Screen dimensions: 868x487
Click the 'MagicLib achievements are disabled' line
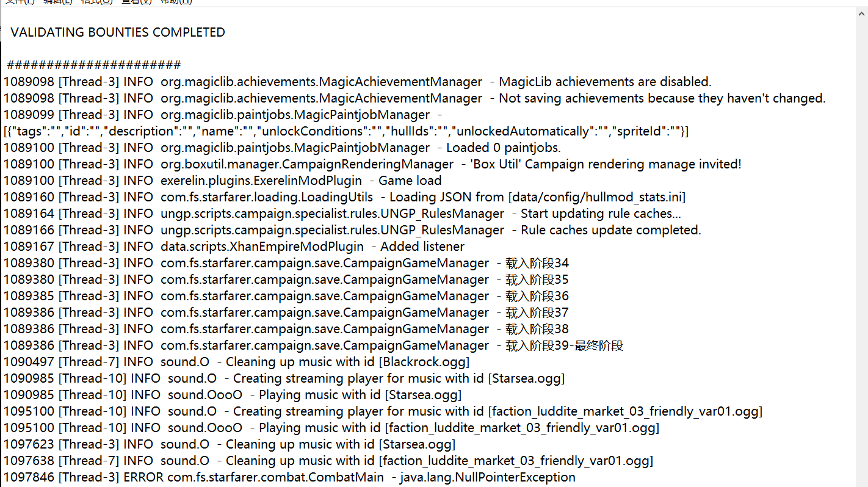(x=357, y=82)
